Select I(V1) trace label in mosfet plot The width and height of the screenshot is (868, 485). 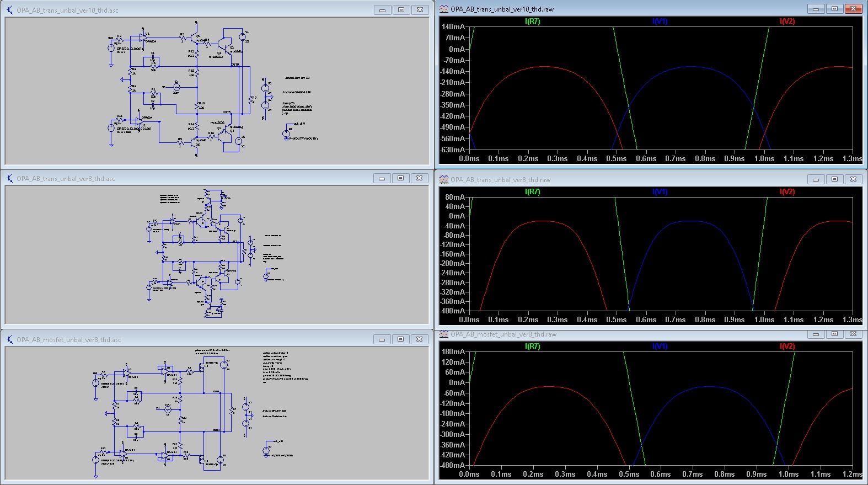(660, 346)
